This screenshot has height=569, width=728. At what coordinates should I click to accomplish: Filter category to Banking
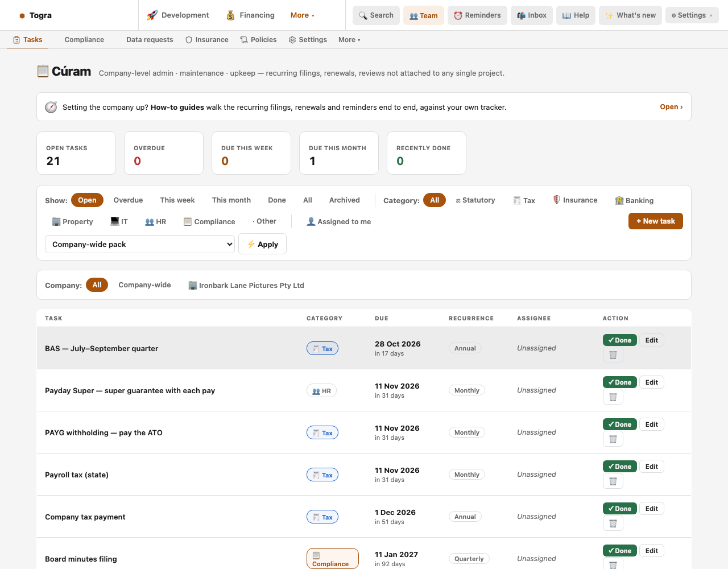[x=634, y=200]
